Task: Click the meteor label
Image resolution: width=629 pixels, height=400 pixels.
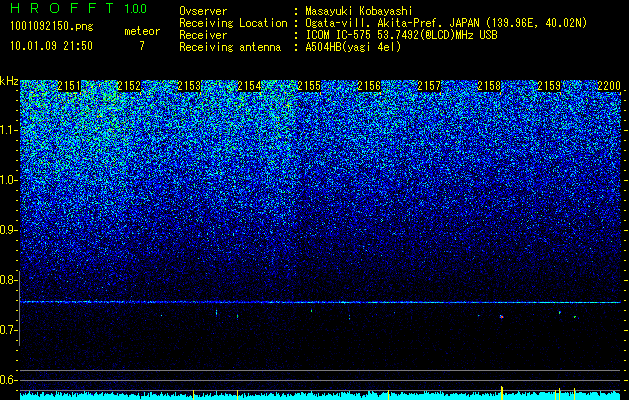Action: [x=142, y=31]
